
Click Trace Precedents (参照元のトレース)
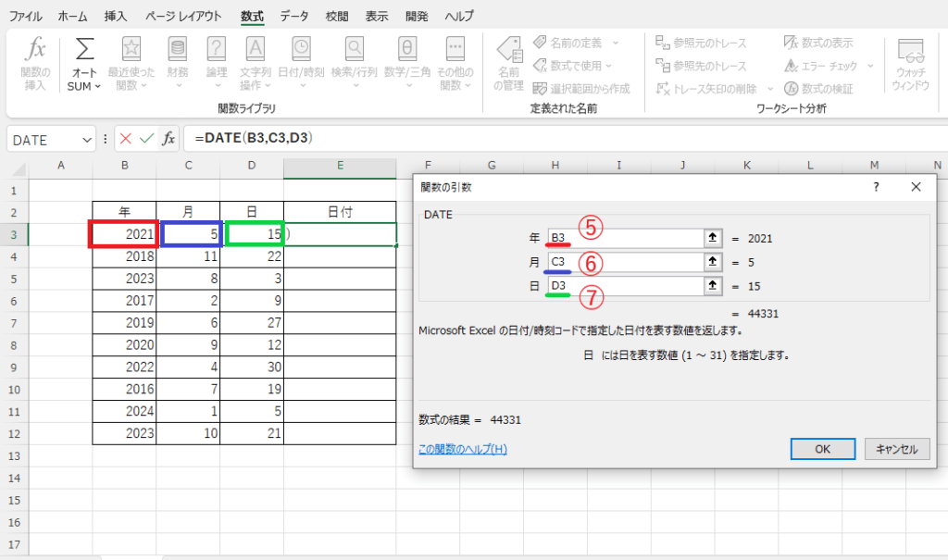click(x=702, y=43)
